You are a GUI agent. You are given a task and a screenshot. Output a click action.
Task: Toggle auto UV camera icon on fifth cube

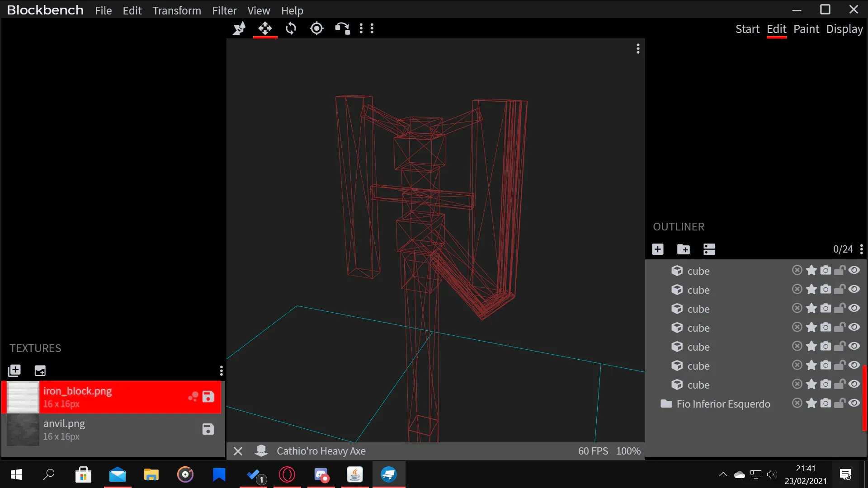[826, 346]
